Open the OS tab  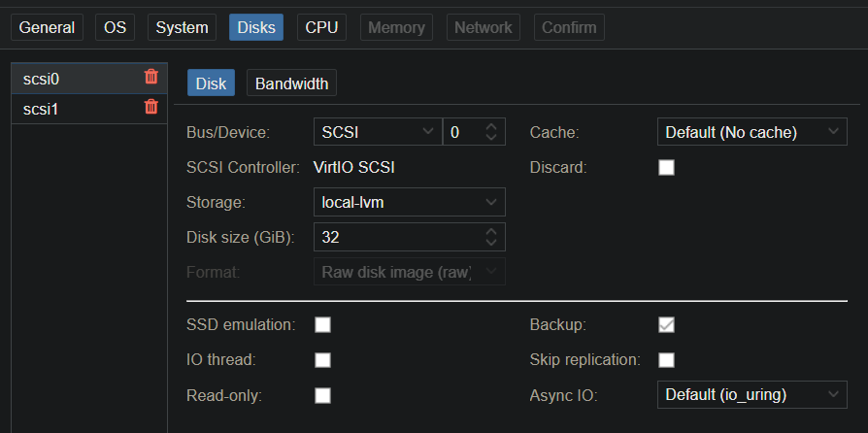(x=115, y=27)
